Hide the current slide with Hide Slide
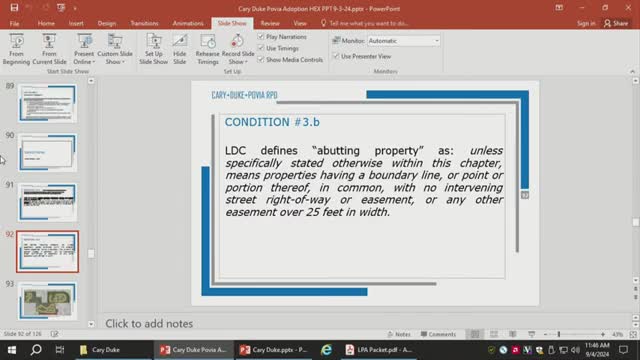 180,49
